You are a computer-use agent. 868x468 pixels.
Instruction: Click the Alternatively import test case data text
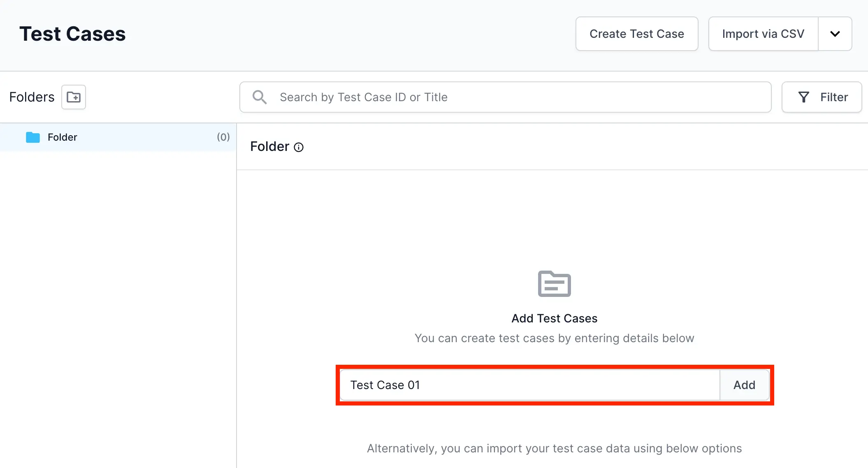click(x=554, y=448)
